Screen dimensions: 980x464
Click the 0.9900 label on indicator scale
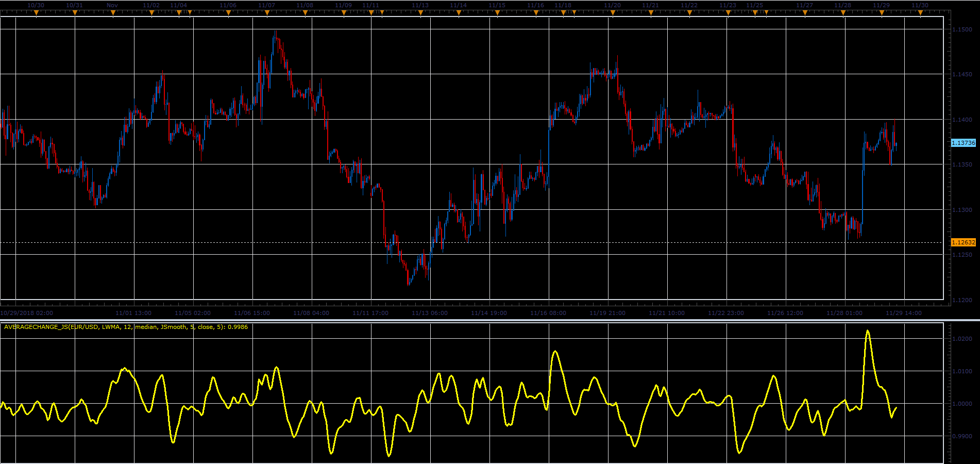tap(962, 436)
